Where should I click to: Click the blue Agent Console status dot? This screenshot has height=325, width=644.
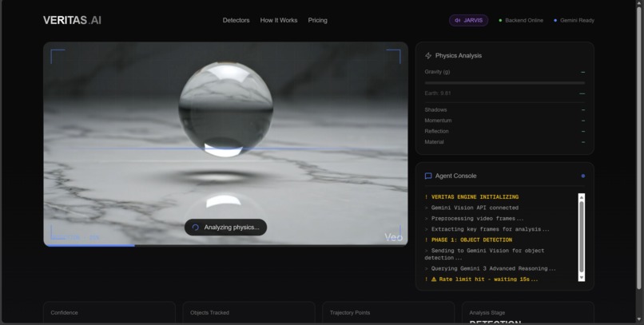coord(582,176)
